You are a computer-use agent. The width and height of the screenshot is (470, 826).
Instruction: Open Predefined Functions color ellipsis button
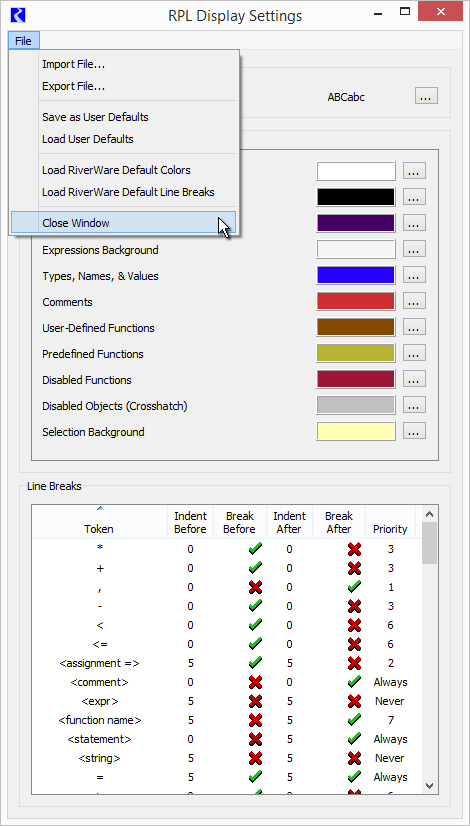[x=414, y=353]
